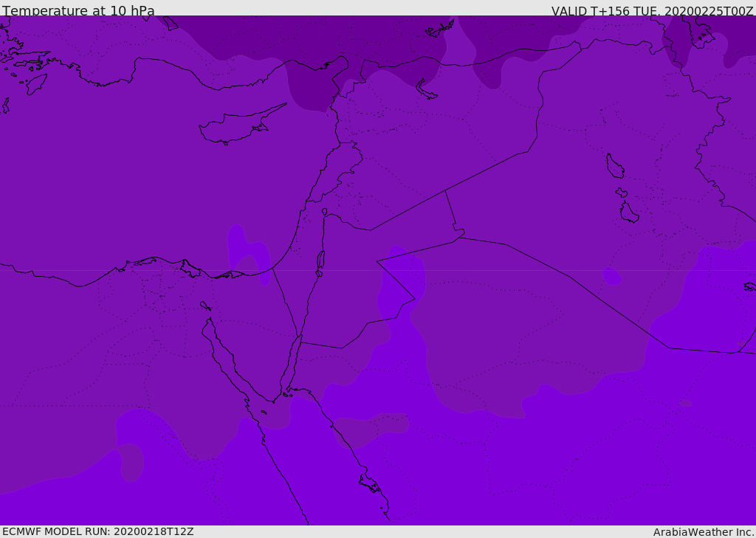
Task: Click the 'ECMWF MODEL RUN: 20200218T12Z' text
Action: pos(98,532)
